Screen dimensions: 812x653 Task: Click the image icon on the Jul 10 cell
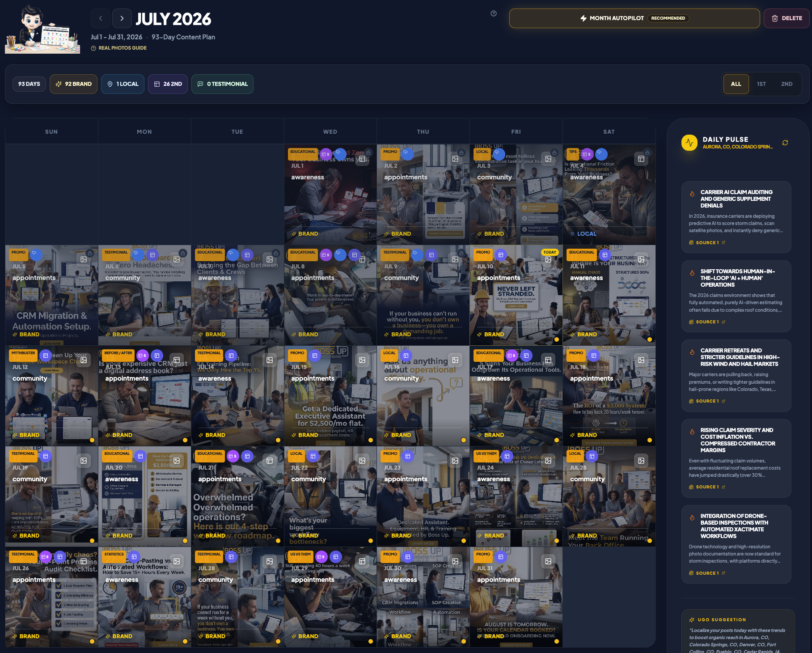(x=548, y=259)
